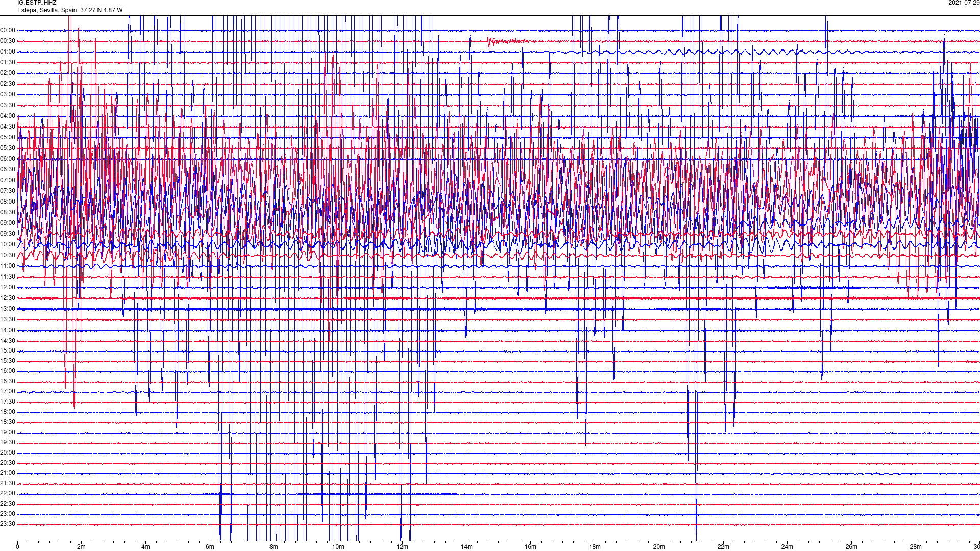Click the 24m axis tick label
Viewport: 980px width, 551px height.
tap(787, 547)
